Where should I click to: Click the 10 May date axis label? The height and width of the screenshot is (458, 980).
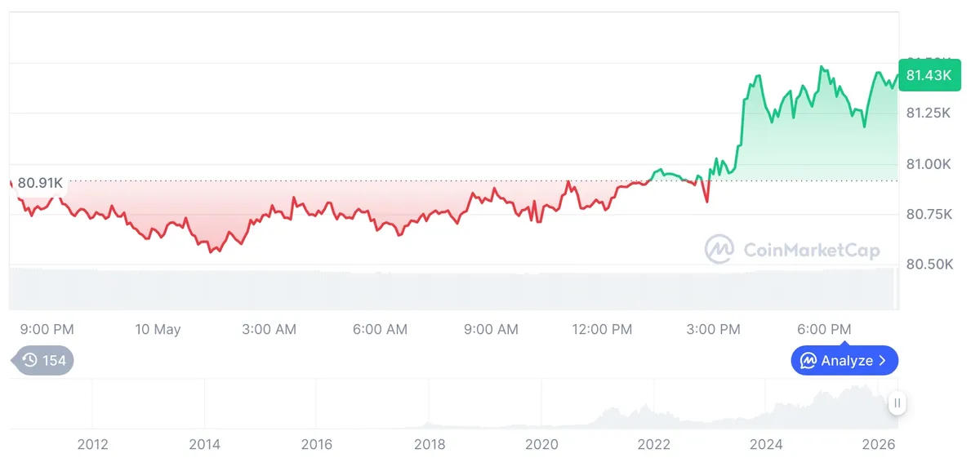[x=158, y=330]
